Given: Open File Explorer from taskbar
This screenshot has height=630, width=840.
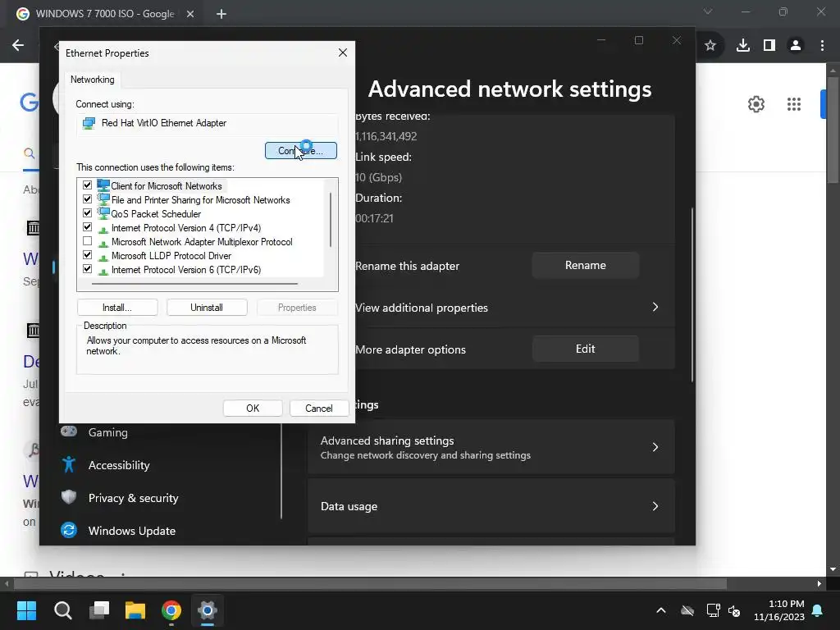Looking at the screenshot, I should (135, 610).
